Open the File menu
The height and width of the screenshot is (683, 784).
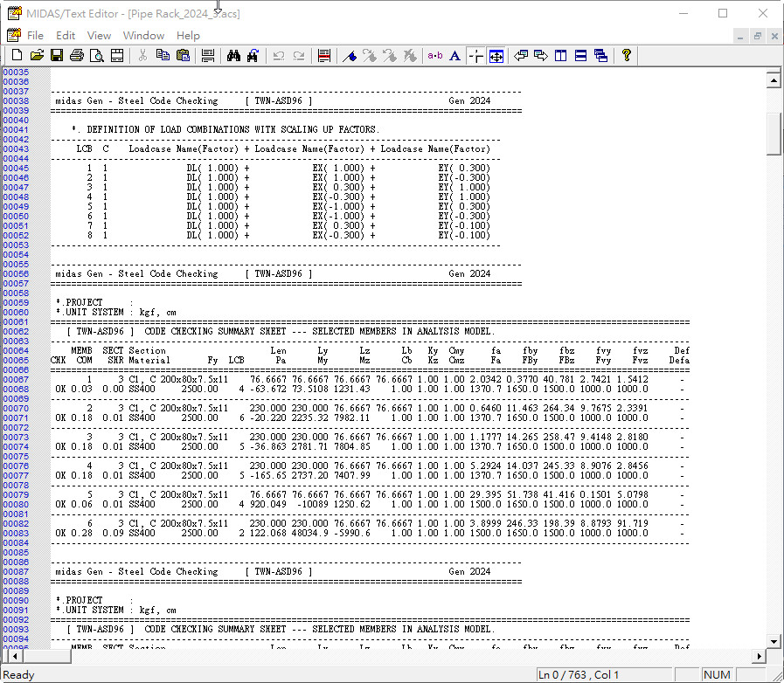click(x=35, y=36)
